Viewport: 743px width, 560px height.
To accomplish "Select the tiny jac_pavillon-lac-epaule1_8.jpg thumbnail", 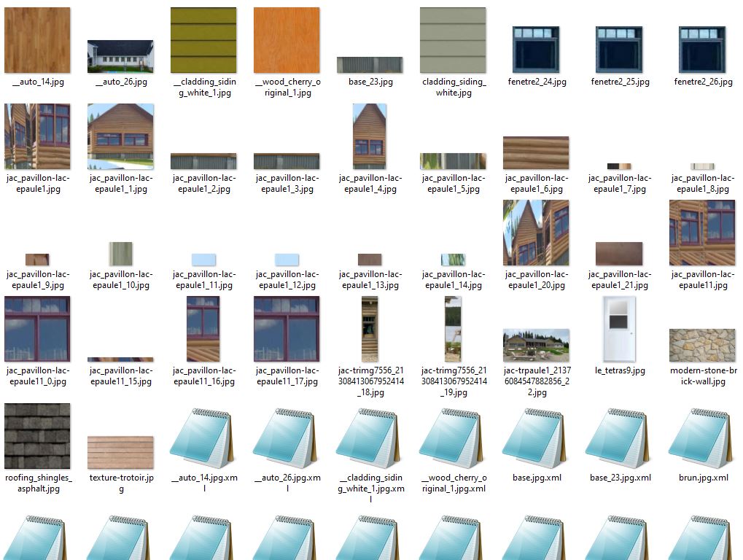I will click(703, 166).
